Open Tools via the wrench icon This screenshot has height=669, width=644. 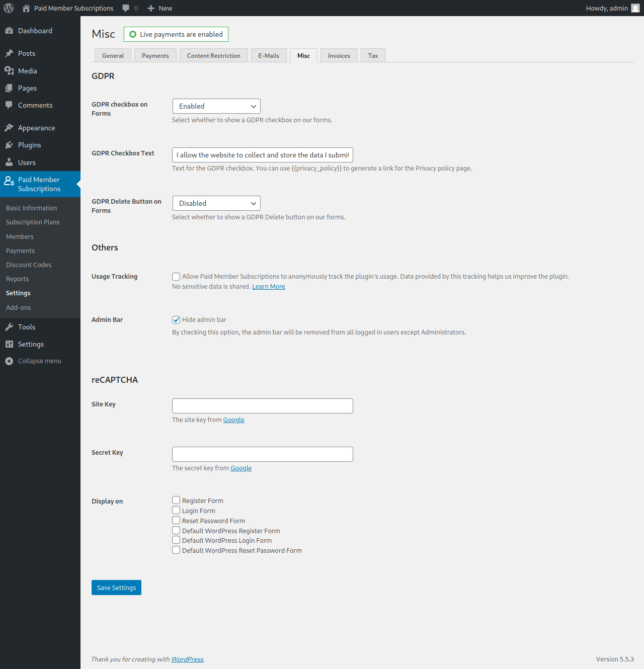9,327
